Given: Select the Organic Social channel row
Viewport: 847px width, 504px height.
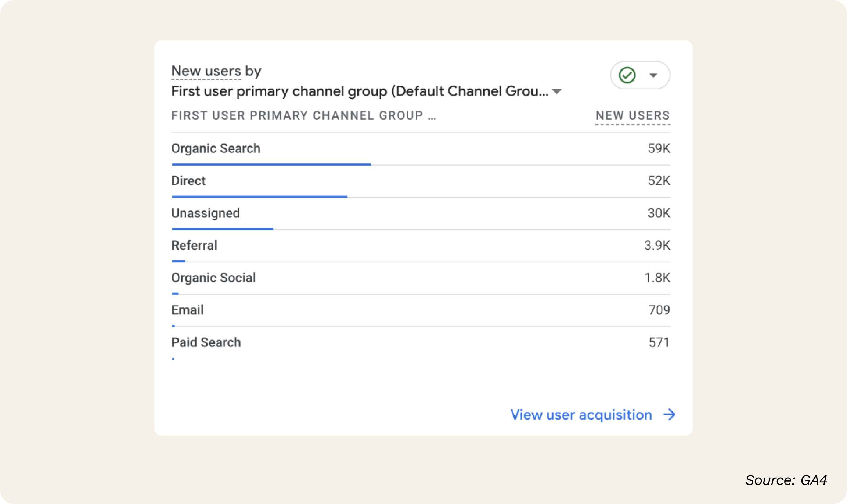Looking at the screenshot, I should [213, 278].
